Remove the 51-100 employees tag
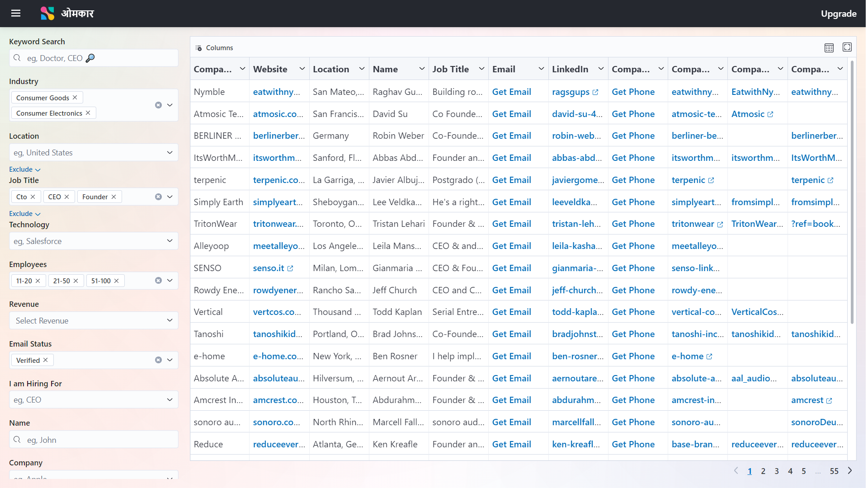868x488 pixels. 117,281
